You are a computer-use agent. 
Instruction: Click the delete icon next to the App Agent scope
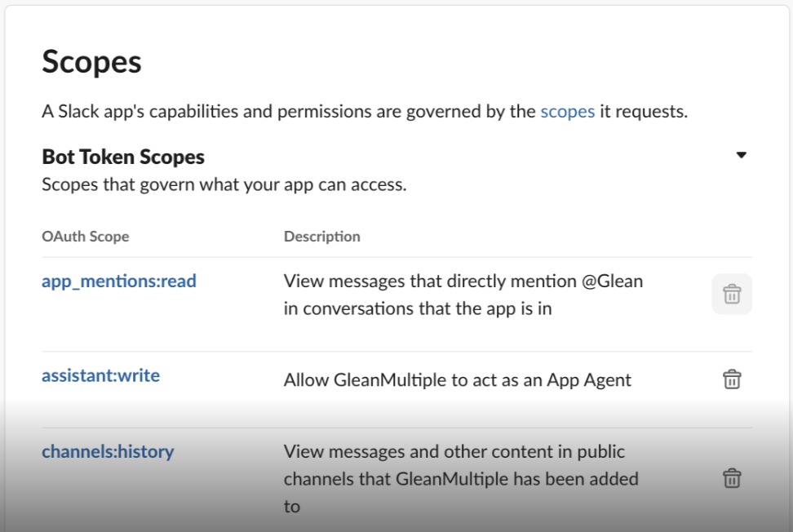point(731,379)
